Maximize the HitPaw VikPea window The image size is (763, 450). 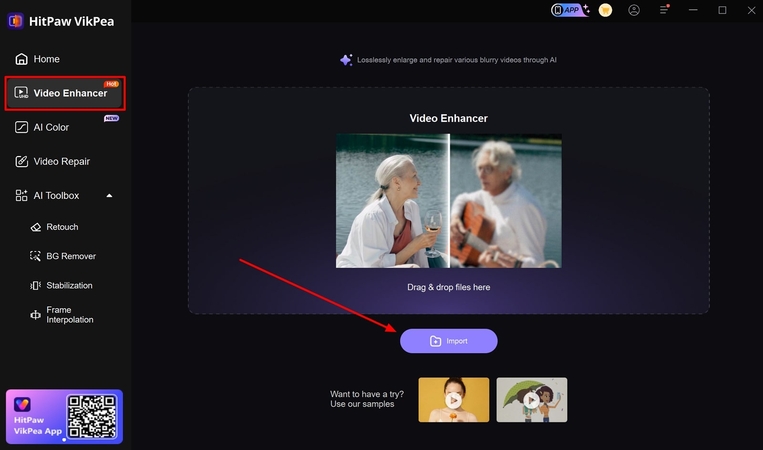723,10
